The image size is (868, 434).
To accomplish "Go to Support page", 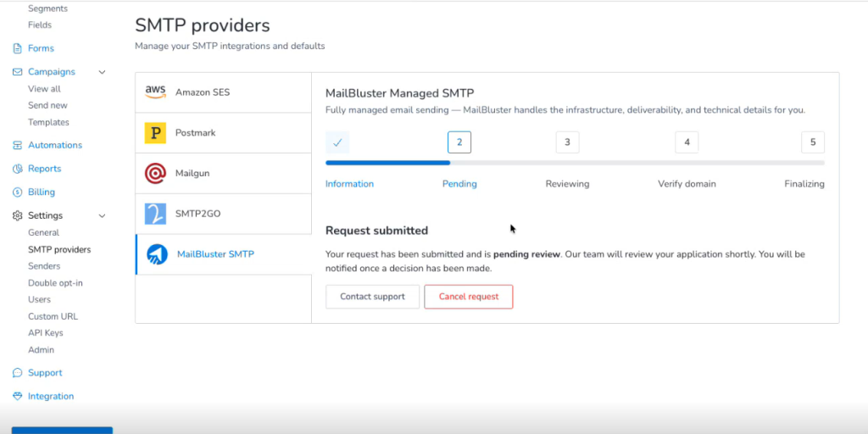I will coord(45,373).
